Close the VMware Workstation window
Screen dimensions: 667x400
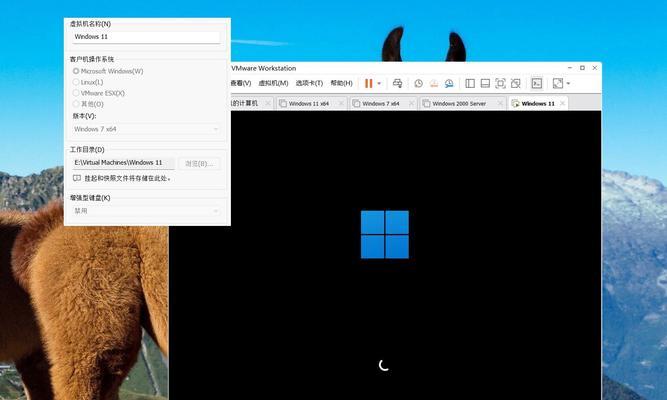tap(595, 68)
